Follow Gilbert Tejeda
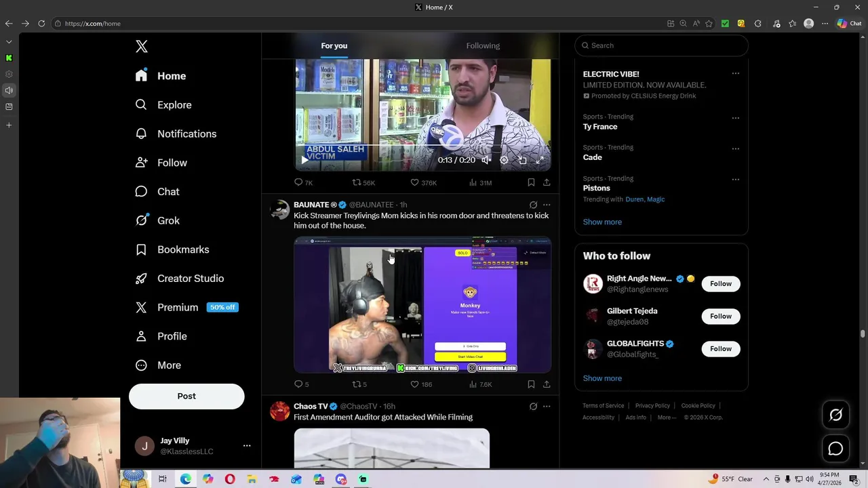Screen dimensions: 868x488 pos(721,317)
